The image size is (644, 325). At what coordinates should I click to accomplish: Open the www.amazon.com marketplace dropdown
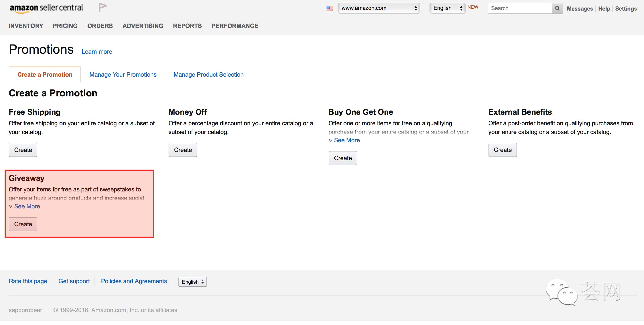click(379, 8)
